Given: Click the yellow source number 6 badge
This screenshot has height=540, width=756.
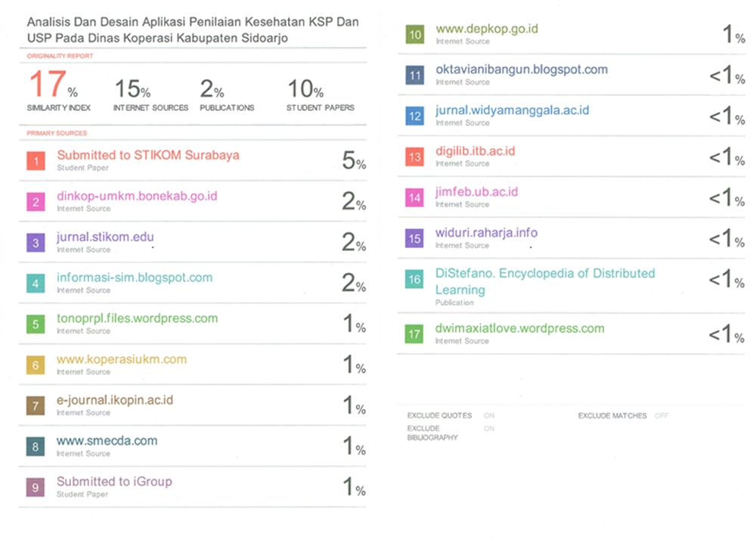Looking at the screenshot, I should [x=35, y=365].
